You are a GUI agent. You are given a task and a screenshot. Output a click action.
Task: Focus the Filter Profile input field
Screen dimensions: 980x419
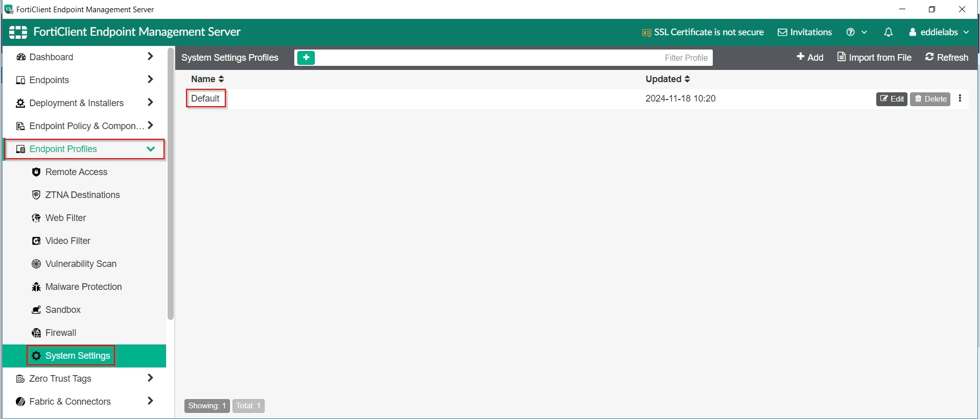pos(515,58)
